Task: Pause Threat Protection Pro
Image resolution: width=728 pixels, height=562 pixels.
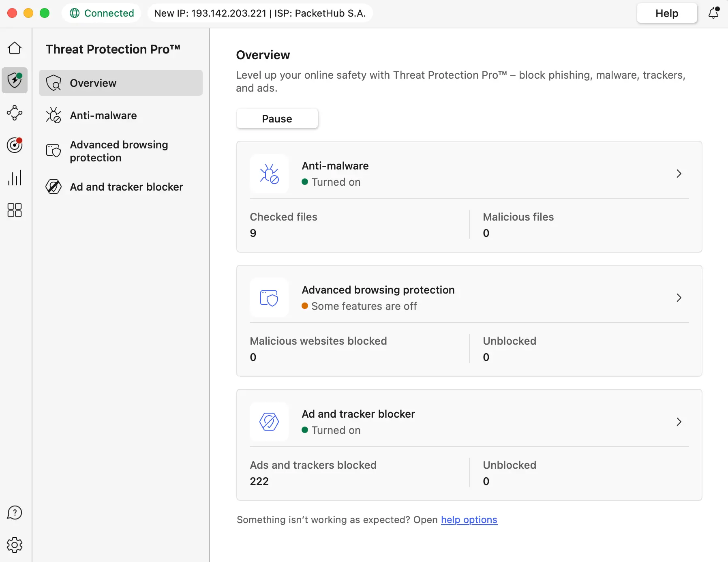Action: [277, 118]
